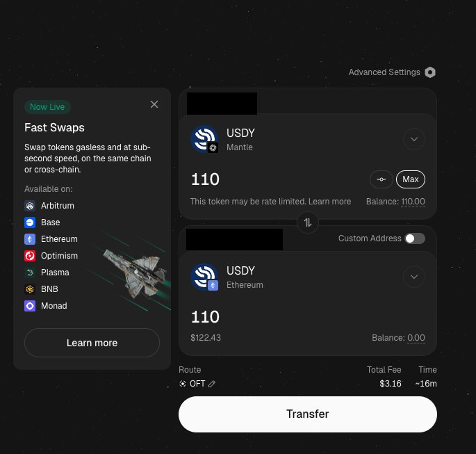The height and width of the screenshot is (454, 476).
Task: Expand the USDY Mantle source token dropdown
Action: pyautogui.click(x=413, y=139)
